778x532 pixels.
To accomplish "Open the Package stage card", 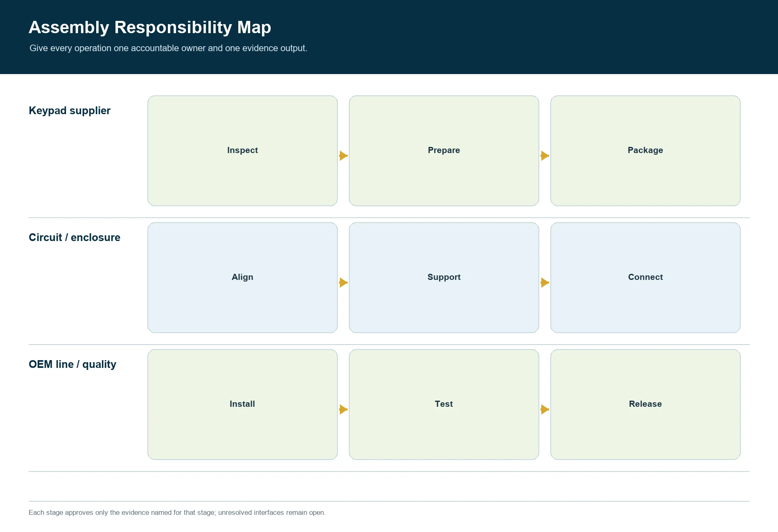I will point(645,151).
